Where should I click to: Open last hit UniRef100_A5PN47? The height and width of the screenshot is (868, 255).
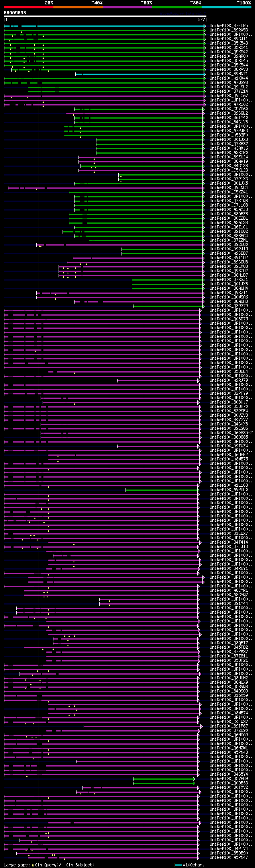229,857
